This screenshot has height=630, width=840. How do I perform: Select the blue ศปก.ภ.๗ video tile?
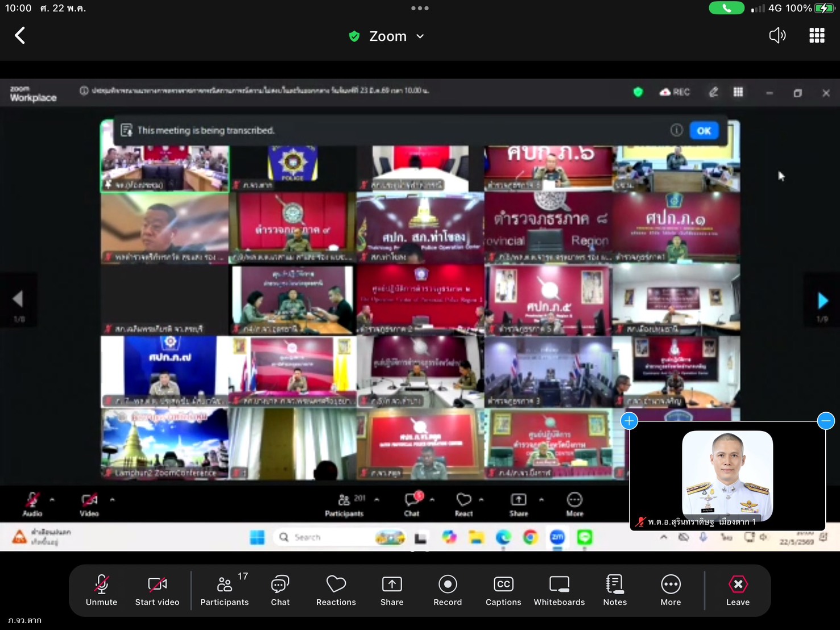[165, 372]
